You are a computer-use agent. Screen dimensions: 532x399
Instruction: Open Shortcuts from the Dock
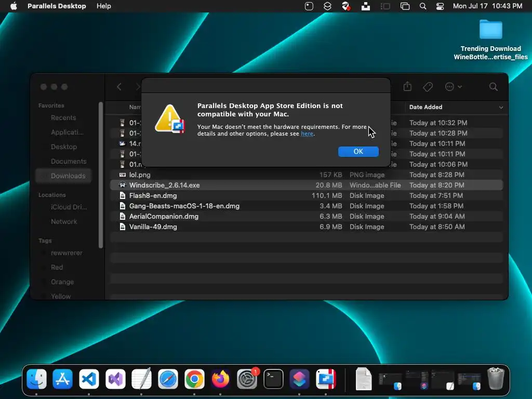tap(300, 379)
